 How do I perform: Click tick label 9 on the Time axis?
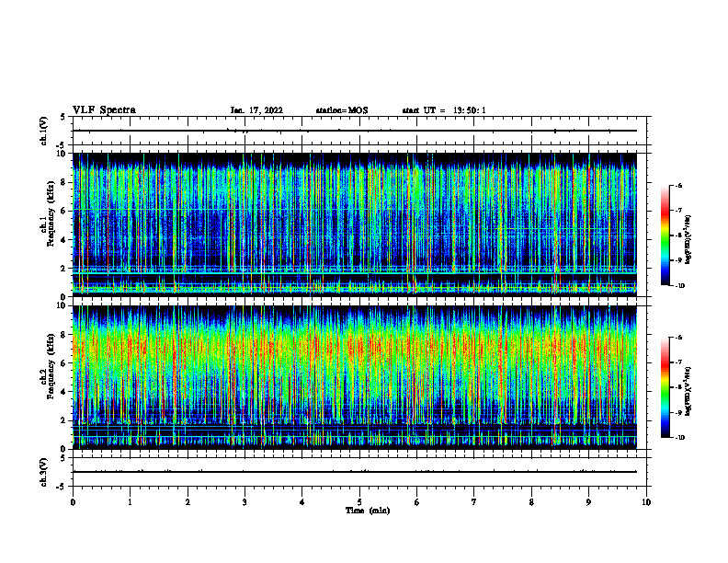588,502
